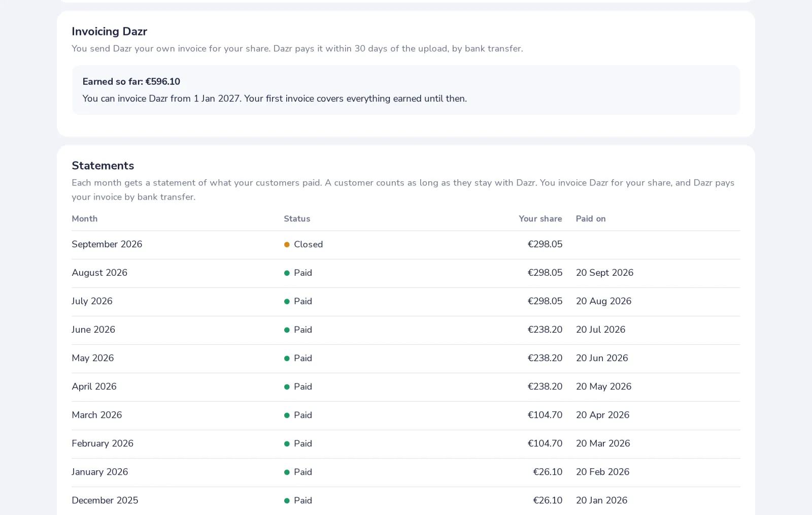Click the €26.10 share in the December 2025 row
This screenshot has width=812, height=515.
[548, 500]
